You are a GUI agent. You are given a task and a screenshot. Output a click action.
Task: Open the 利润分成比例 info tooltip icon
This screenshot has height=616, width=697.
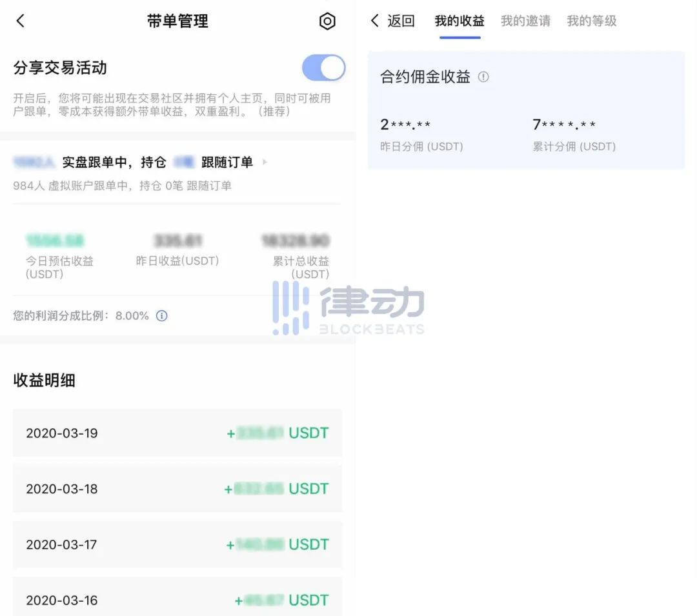point(161,315)
